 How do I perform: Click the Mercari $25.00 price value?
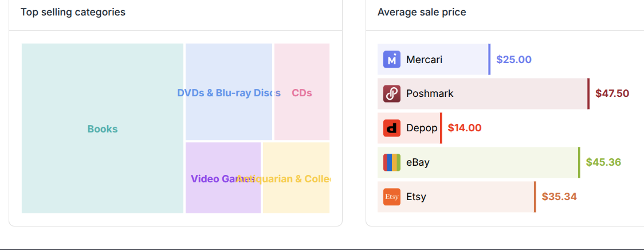click(x=514, y=60)
